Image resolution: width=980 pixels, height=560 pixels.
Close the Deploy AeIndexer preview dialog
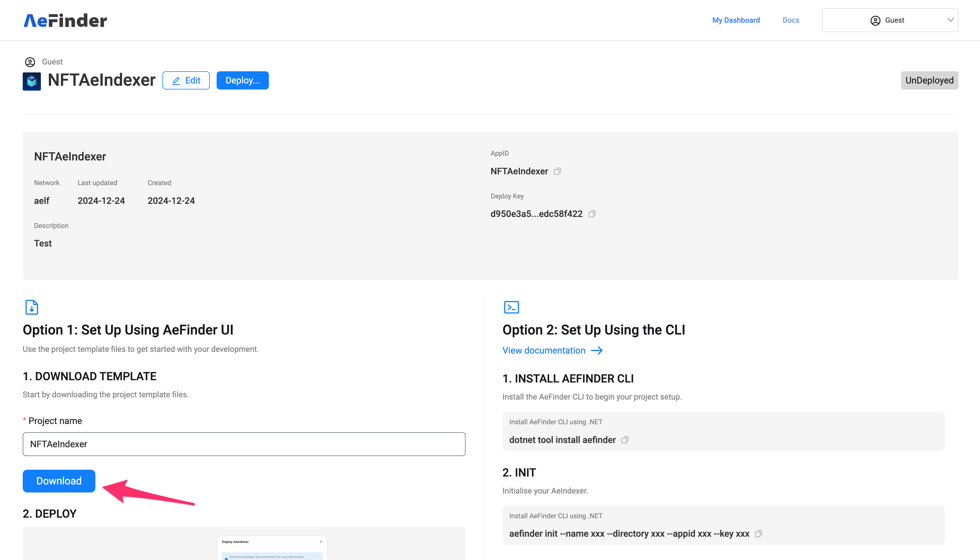tap(321, 542)
